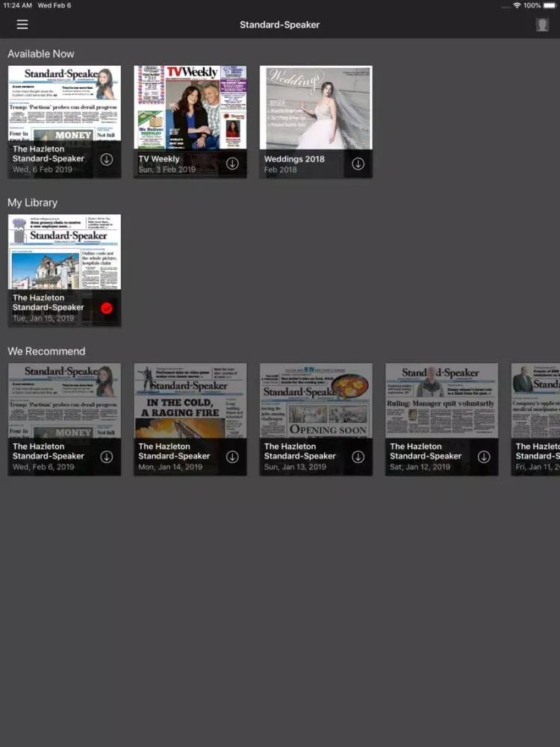
Task: Download the Sat, Jan 12, 2019 issue
Action: click(x=484, y=457)
